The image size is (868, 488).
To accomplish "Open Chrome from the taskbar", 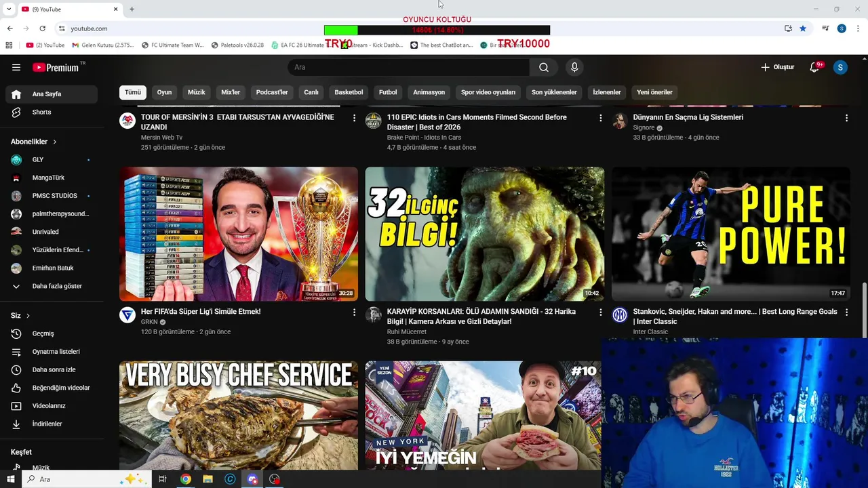I will click(x=185, y=479).
